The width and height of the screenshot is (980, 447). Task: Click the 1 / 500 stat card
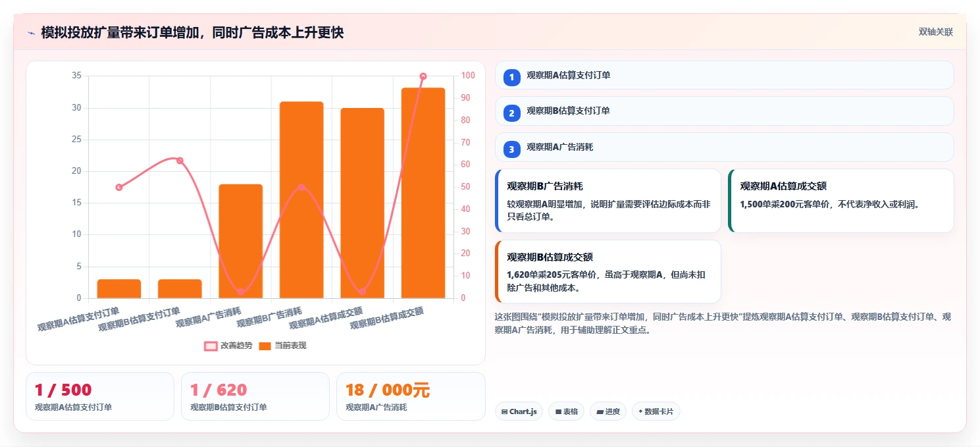pyautogui.click(x=100, y=396)
